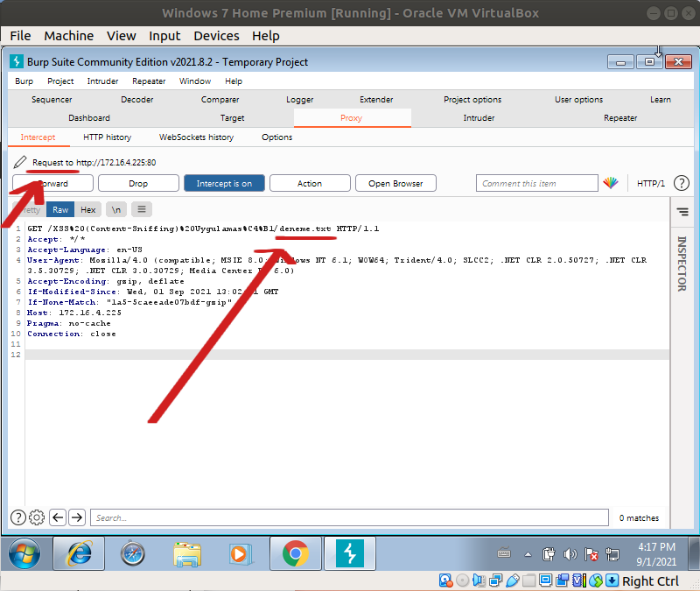
Task: Focus the Search field at bottom
Action: pyautogui.click(x=349, y=517)
